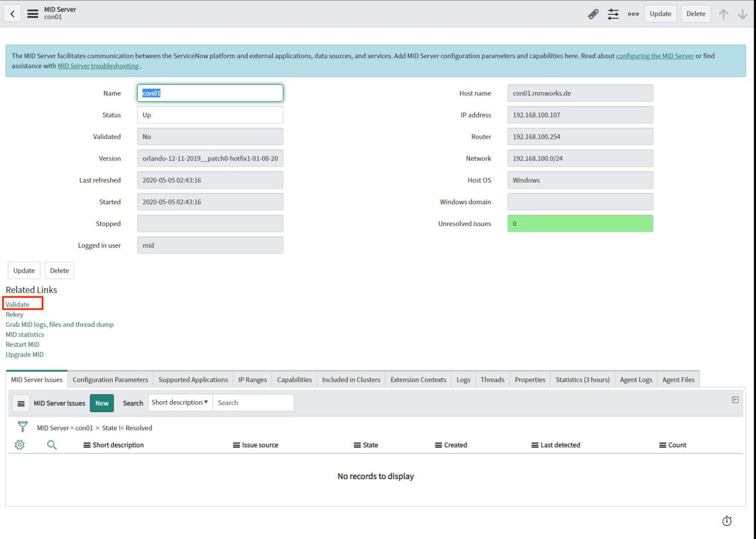Click the more options ellipsis icon

tap(633, 14)
